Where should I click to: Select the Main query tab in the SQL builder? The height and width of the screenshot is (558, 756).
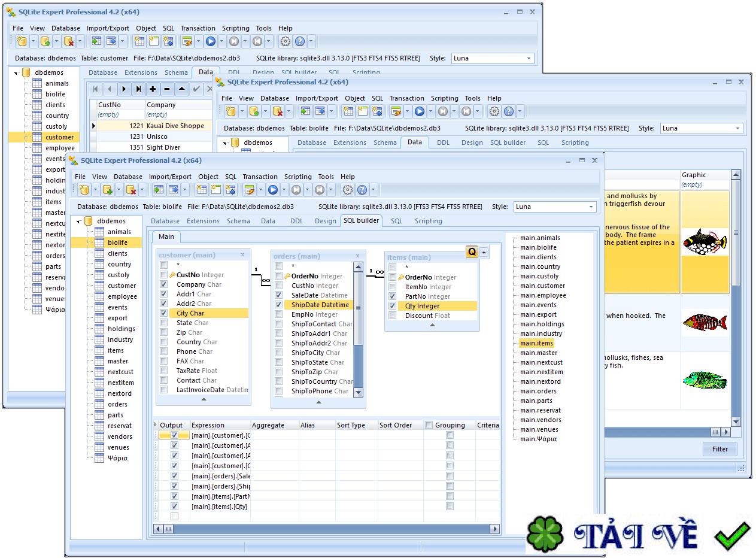[x=166, y=236]
